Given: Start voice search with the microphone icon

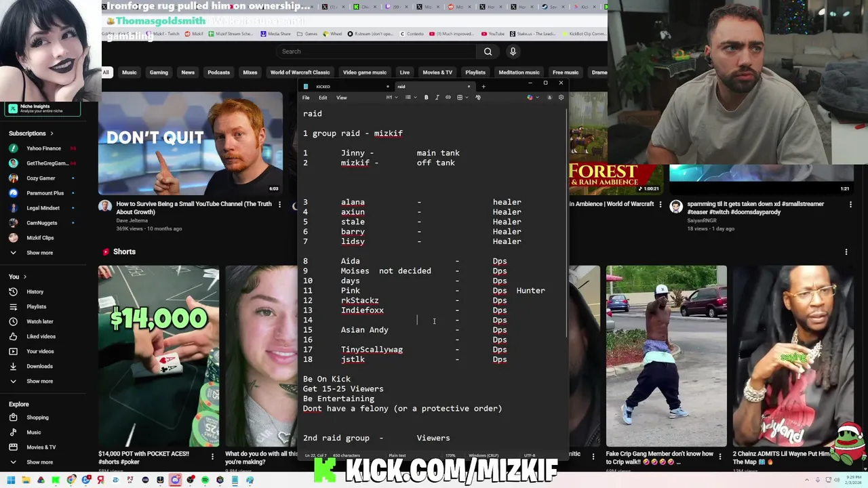Looking at the screenshot, I should coord(513,52).
